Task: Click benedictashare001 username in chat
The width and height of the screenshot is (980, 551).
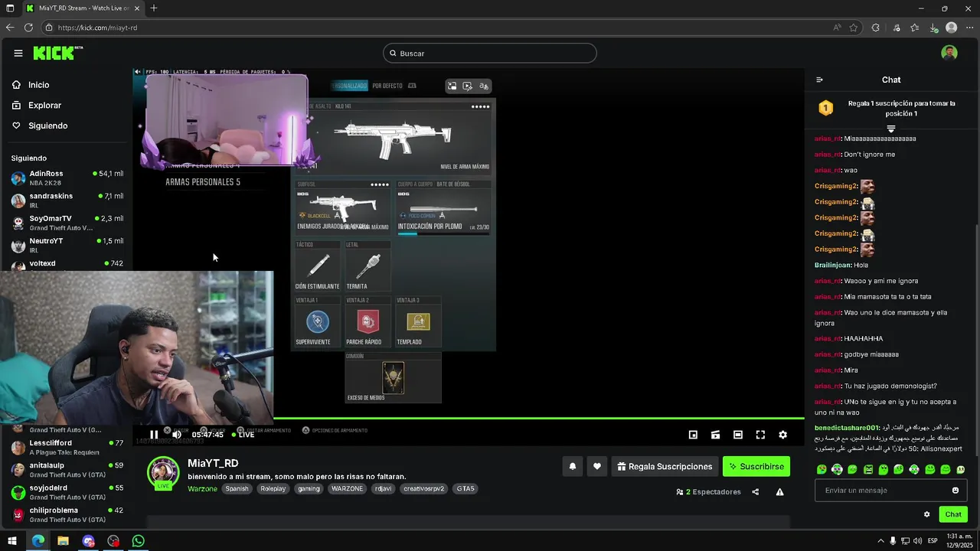Action: point(847,428)
